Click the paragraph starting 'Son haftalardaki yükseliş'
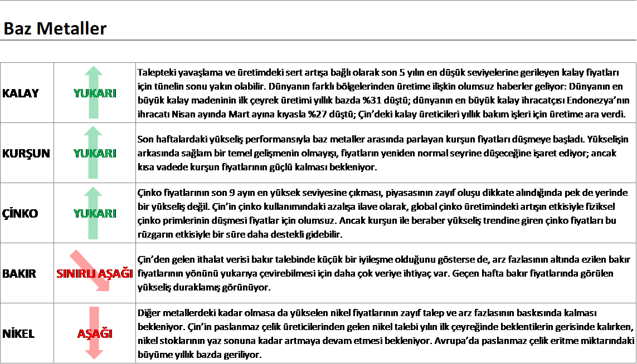The image size is (637, 364). [x=383, y=153]
